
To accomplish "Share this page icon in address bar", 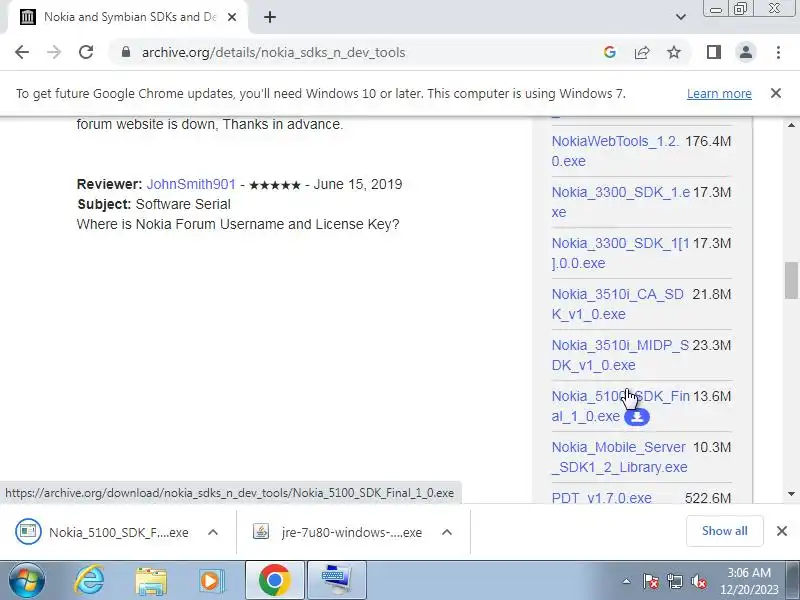I will [x=642, y=52].
